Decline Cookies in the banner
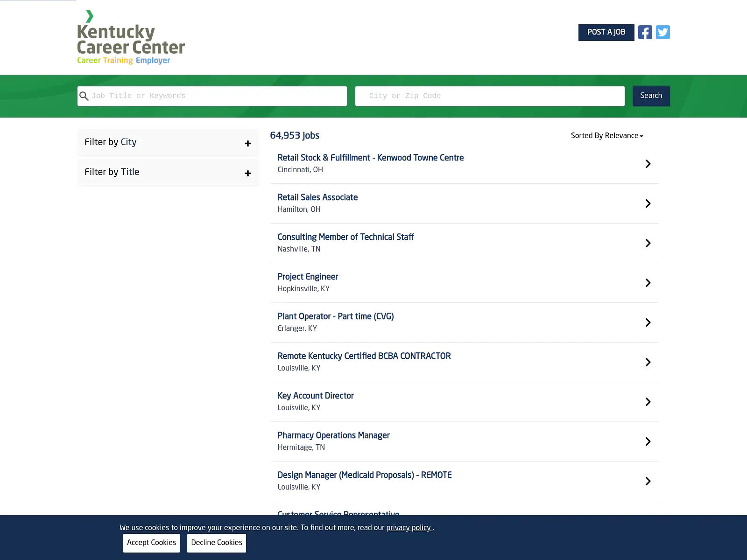 click(217, 543)
